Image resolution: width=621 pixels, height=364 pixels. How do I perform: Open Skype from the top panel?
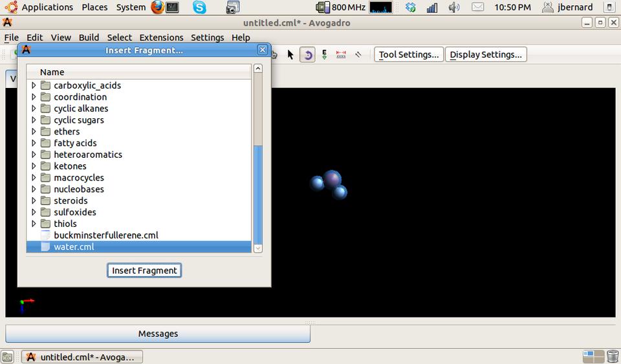pos(199,7)
